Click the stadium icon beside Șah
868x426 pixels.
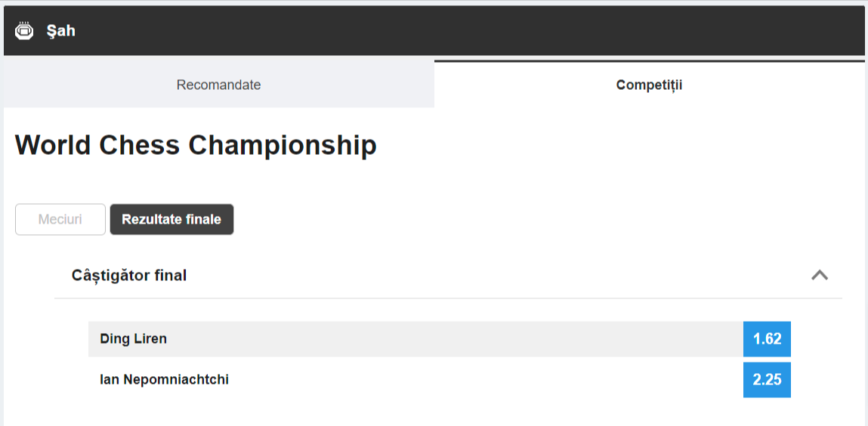(x=24, y=31)
